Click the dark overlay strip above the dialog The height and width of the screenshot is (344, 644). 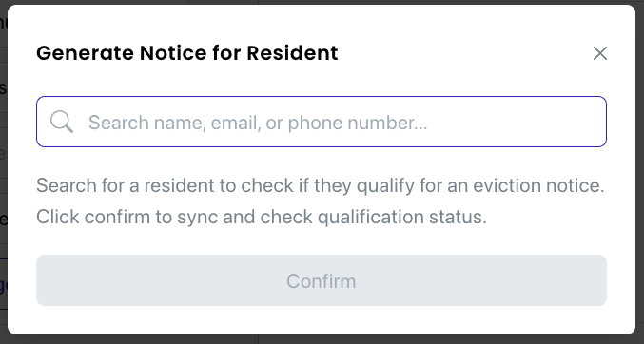pyautogui.click(x=322, y=2)
